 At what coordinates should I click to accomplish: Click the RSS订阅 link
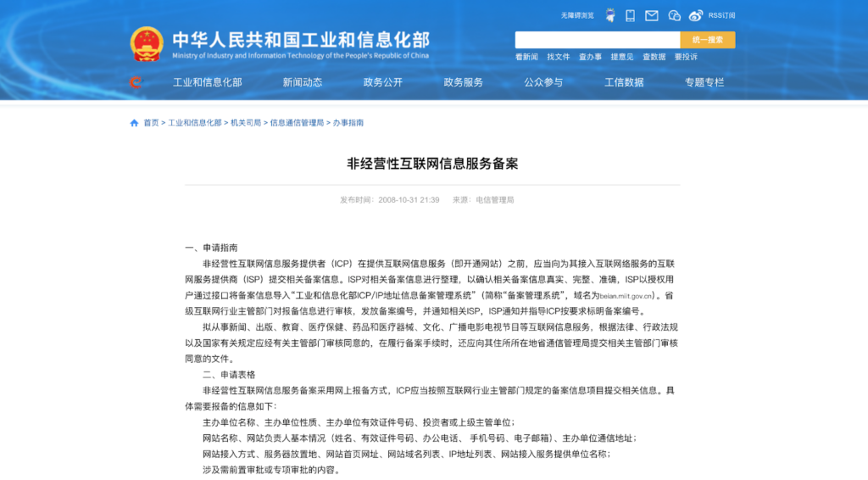tap(722, 15)
